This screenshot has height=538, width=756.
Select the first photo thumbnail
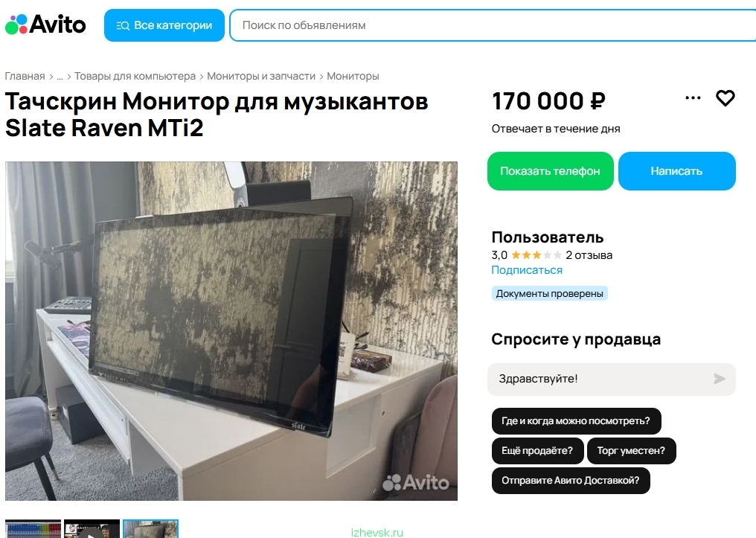coord(33,529)
